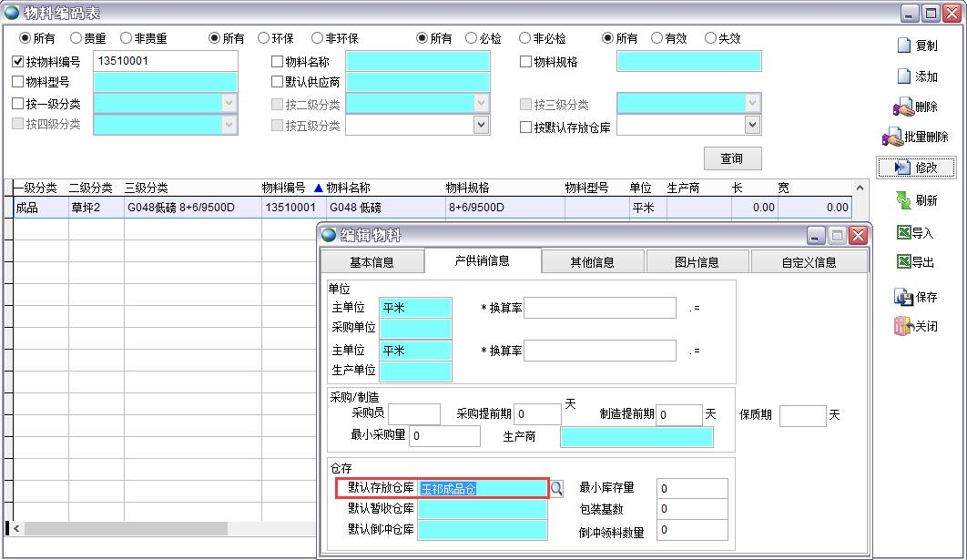The height and width of the screenshot is (560, 967).
Task: Click the 复制 (Copy) icon
Action: point(903,46)
